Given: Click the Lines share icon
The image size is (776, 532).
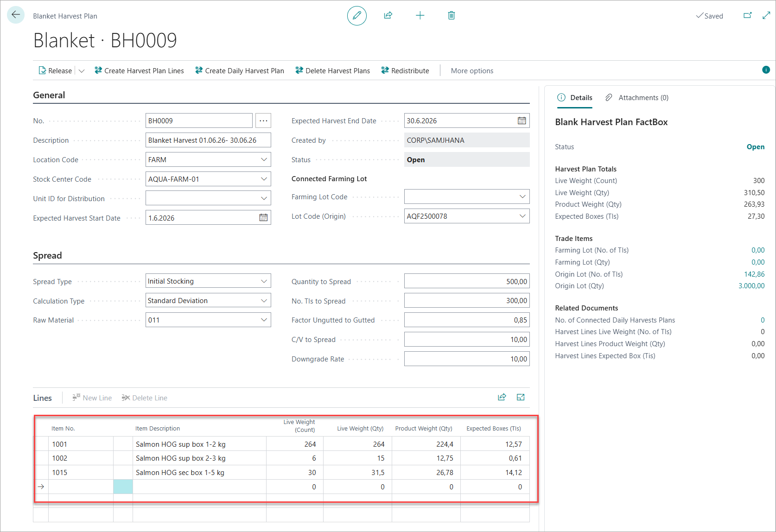Looking at the screenshot, I should pos(502,397).
